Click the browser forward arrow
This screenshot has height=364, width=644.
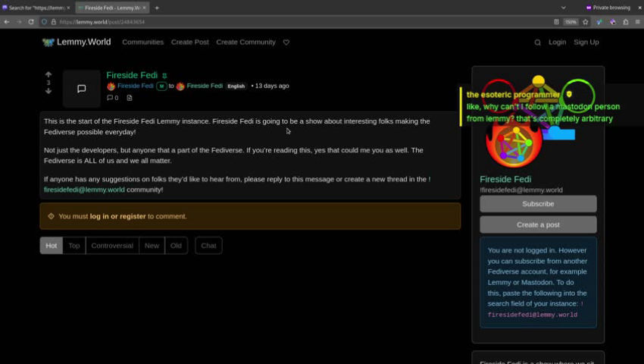tap(19, 22)
